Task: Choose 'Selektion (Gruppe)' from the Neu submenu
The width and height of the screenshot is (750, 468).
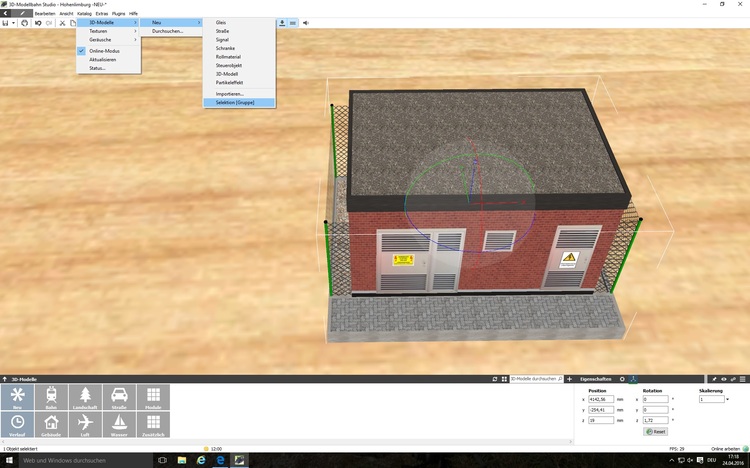Action: pos(237,102)
